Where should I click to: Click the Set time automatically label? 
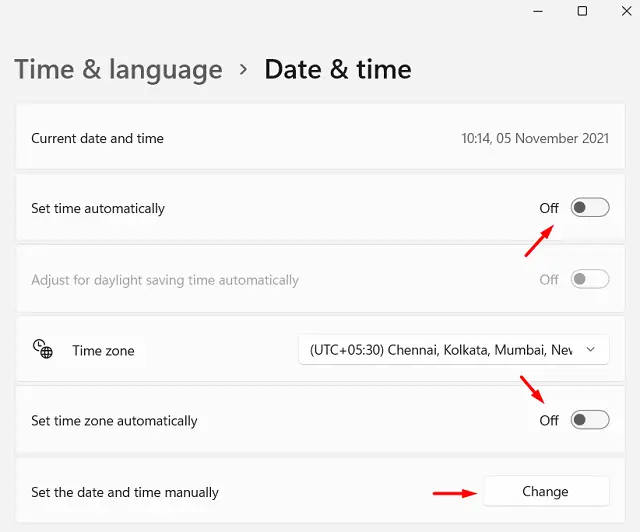pyautogui.click(x=98, y=209)
